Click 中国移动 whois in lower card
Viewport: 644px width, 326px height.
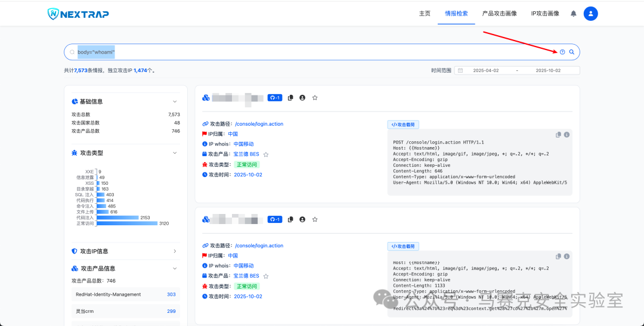coord(244,266)
